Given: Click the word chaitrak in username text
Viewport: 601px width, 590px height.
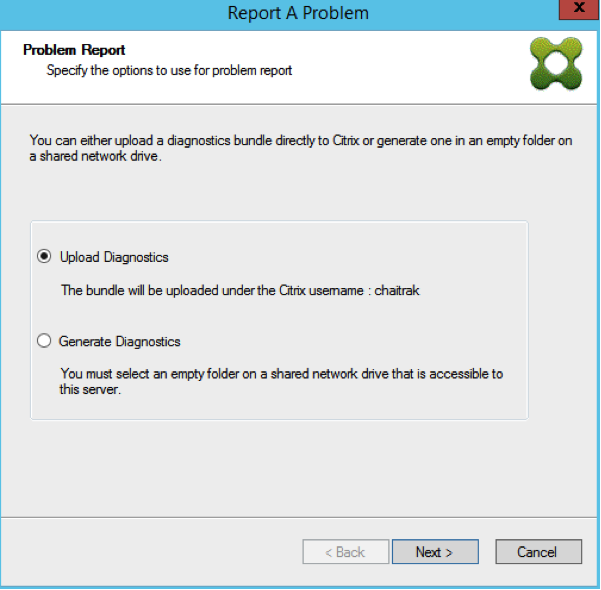Looking at the screenshot, I should coord(397,291).
